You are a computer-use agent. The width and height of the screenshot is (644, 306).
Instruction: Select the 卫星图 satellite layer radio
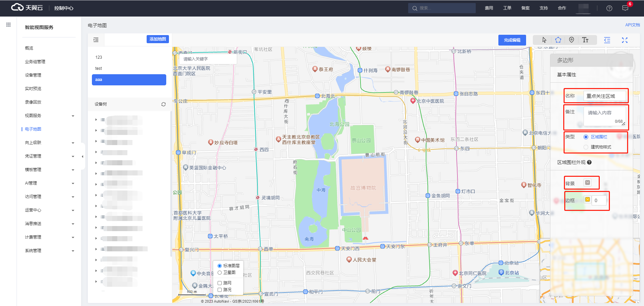pyautogui.click(x=220, y=273)
